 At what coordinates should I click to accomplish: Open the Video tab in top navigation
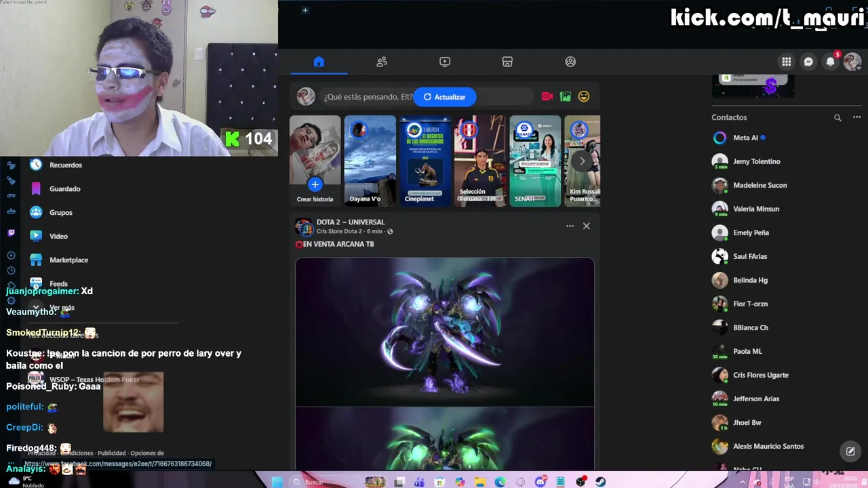(445, 62)
